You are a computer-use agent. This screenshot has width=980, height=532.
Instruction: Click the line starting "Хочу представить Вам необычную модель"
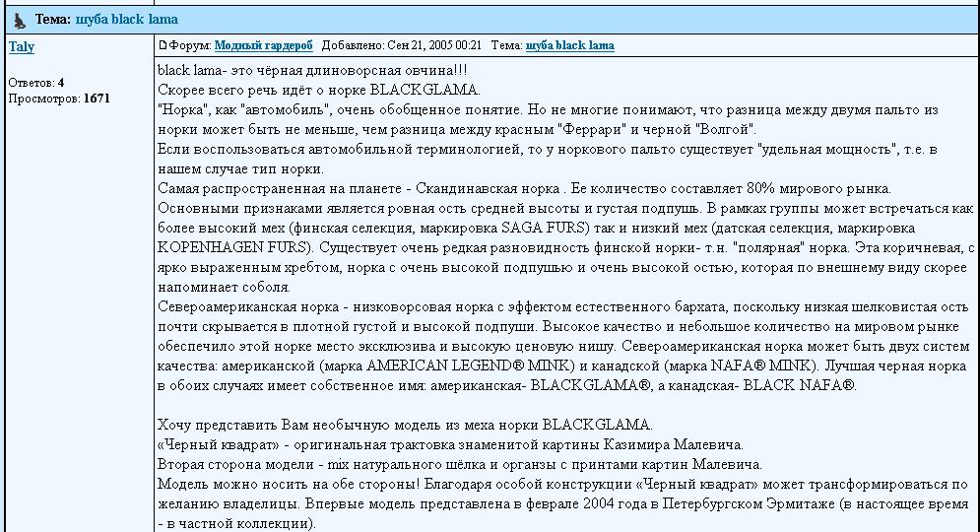[x=405, y=425]
